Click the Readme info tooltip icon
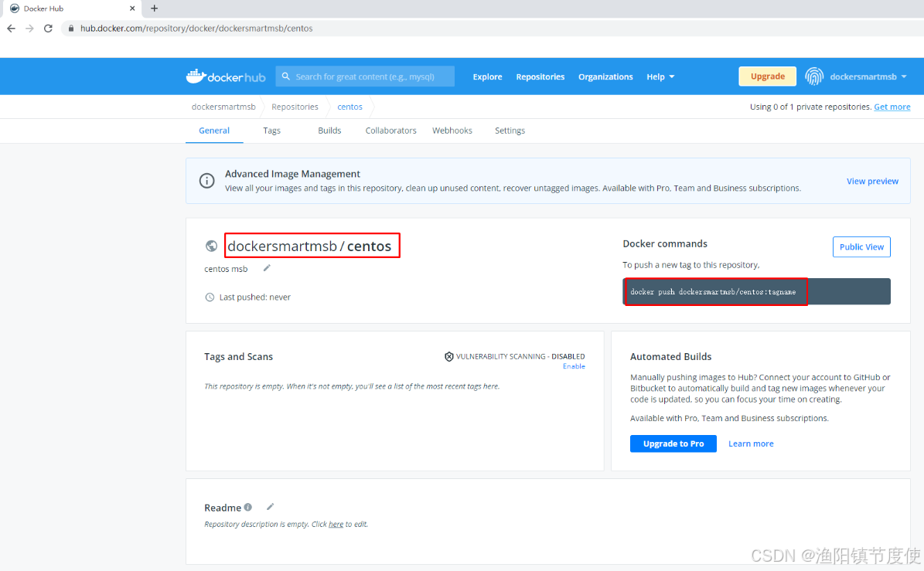924x571 pixels. coord(248,507)
